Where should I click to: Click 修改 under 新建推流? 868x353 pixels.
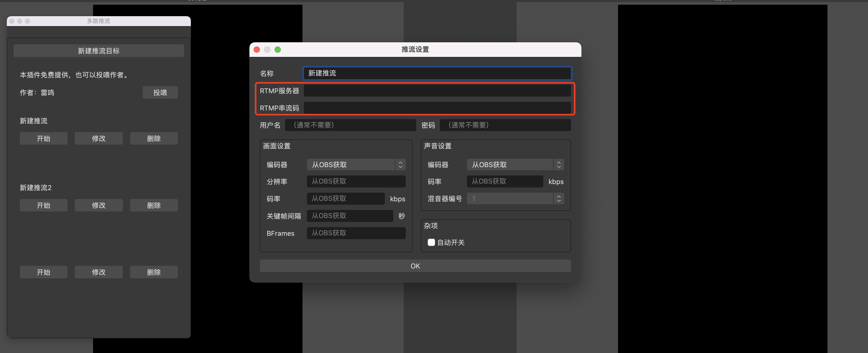98,138
